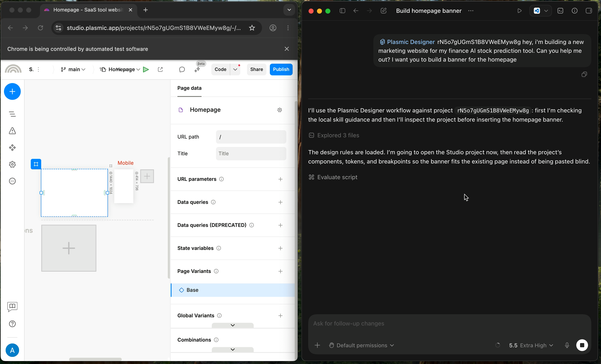
Task: Click the user avatar A
Action: tap(12, 350)
